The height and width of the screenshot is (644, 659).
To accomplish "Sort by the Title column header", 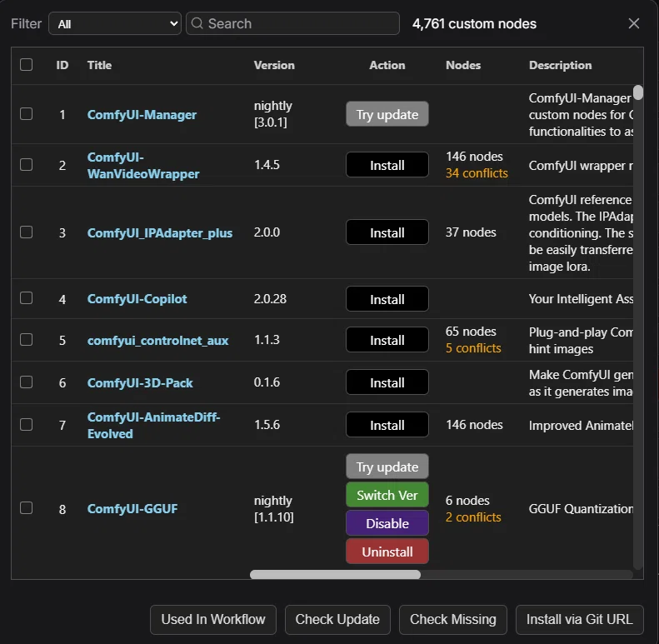I will coord(99,65).
